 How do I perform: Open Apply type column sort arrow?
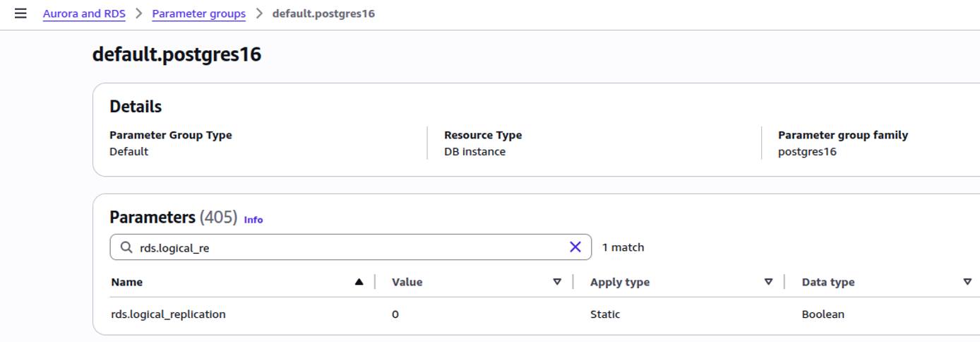coord(769,282)
